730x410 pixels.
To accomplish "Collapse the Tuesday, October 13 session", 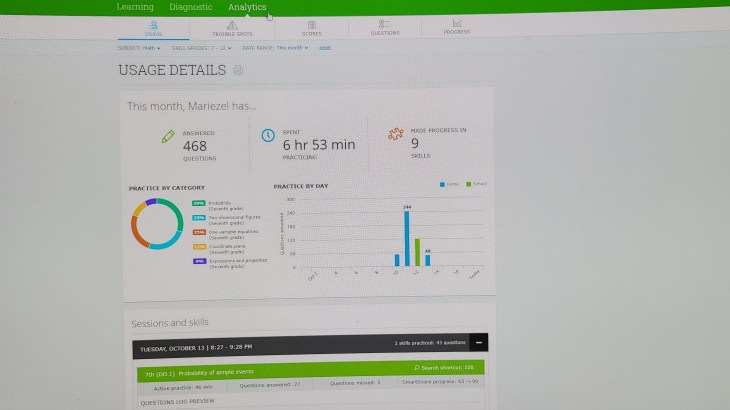I will click(x=478, y=343).
